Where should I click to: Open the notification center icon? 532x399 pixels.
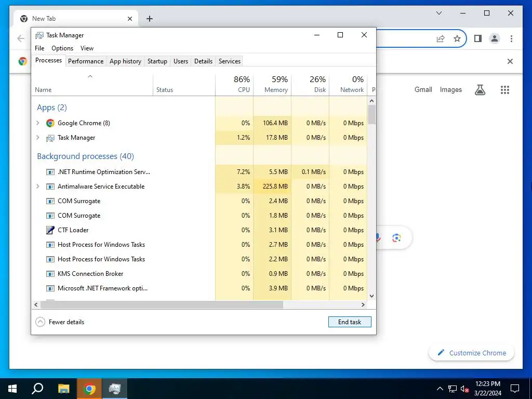tap(515, 389)
